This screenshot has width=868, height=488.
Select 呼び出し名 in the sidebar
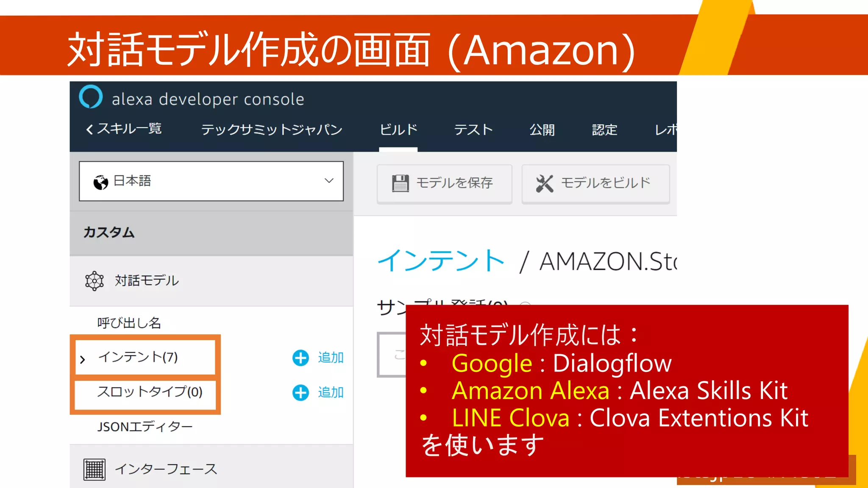[x=129, y=323]
